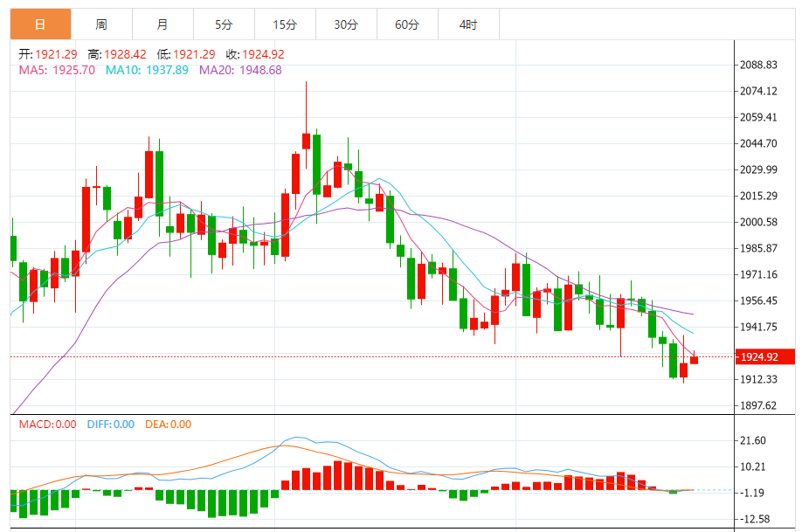Switch to the 周 weekly tab
Image resolution: width=802 pixels, height=532 pixels.
click(x=101, y=24)
